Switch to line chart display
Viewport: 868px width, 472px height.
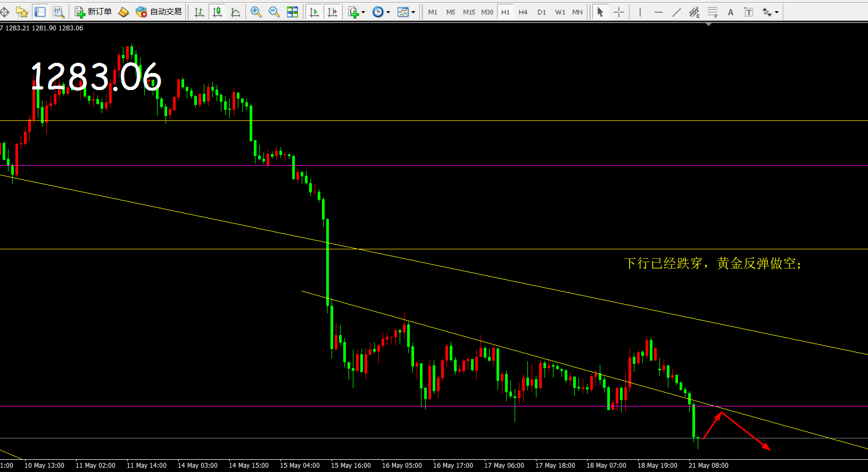(235, 12)
